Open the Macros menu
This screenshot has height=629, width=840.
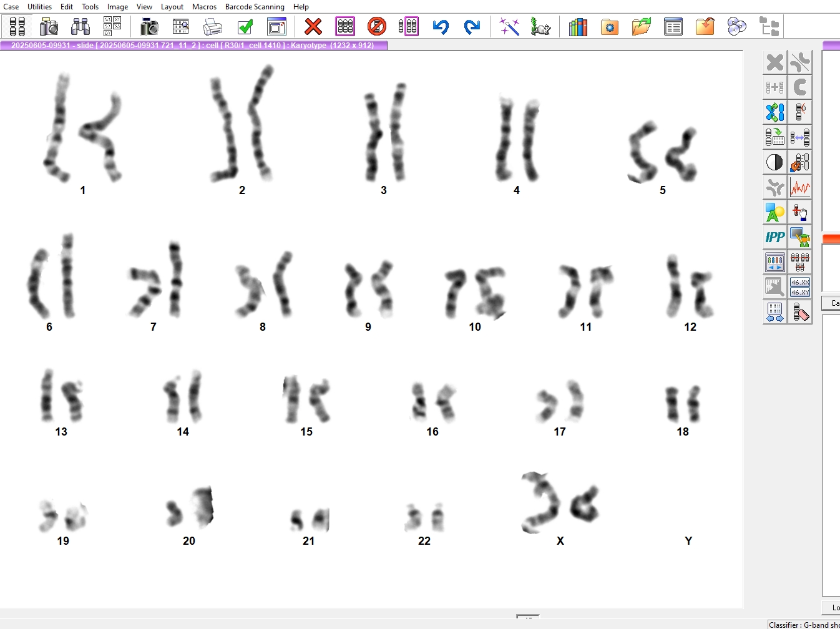[x=204, y=7]
